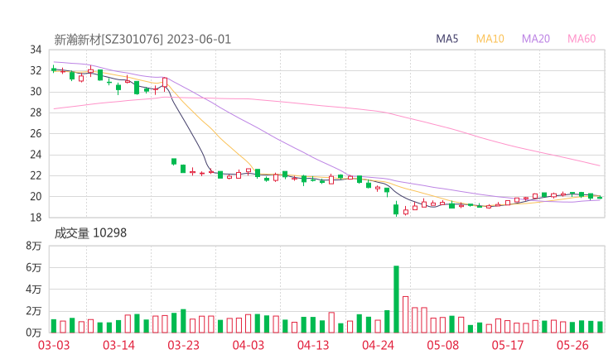Select the 03-23 date on the x-axis
Image resolution: width=613 pixels, height=364 pixels.
click(x=183, y=345)
